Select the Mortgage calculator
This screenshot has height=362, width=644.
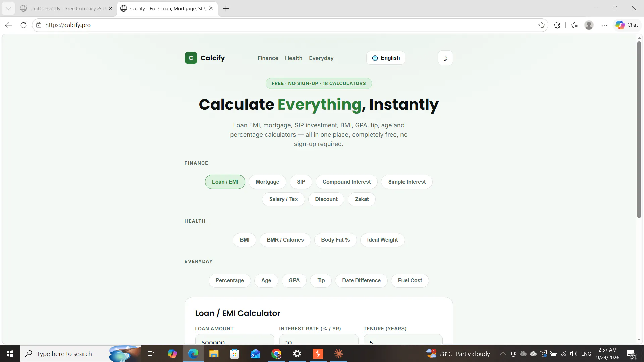tap(267, 182)
